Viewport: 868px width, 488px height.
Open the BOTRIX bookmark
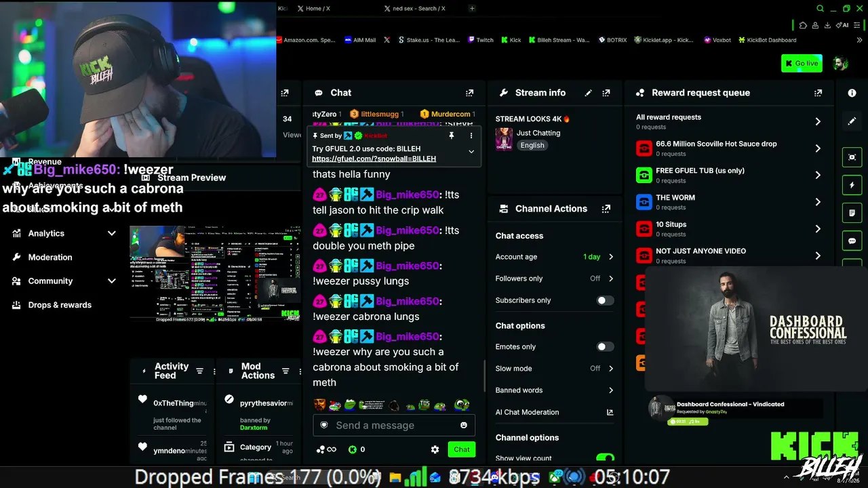click(x=612, y=40)
